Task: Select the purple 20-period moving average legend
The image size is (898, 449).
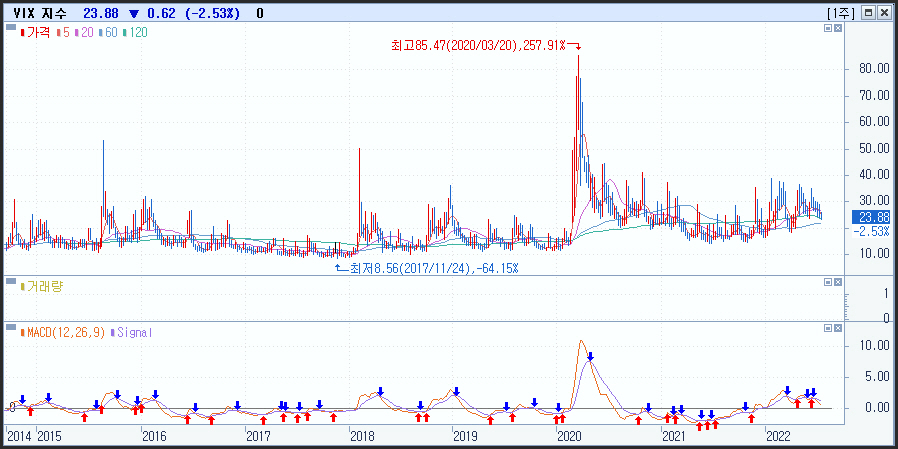Action: tap(85, 33)
